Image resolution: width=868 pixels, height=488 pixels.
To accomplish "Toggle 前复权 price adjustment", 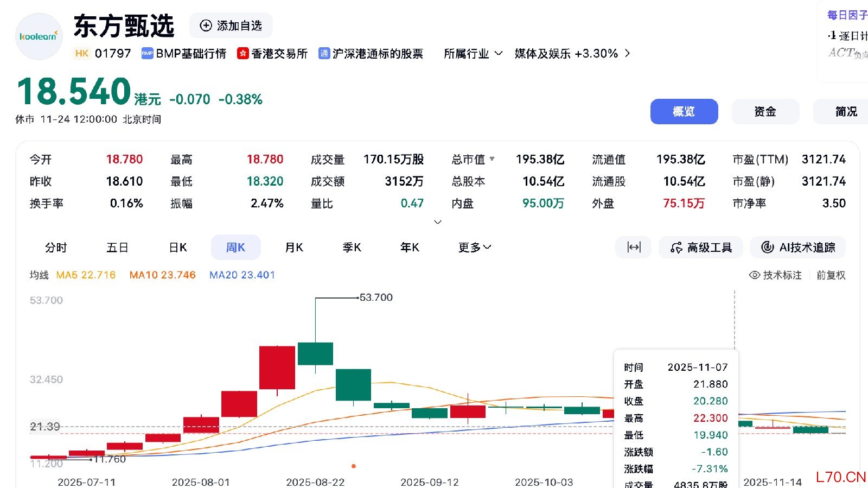I will pyautogui.click(x=831, y=275).
